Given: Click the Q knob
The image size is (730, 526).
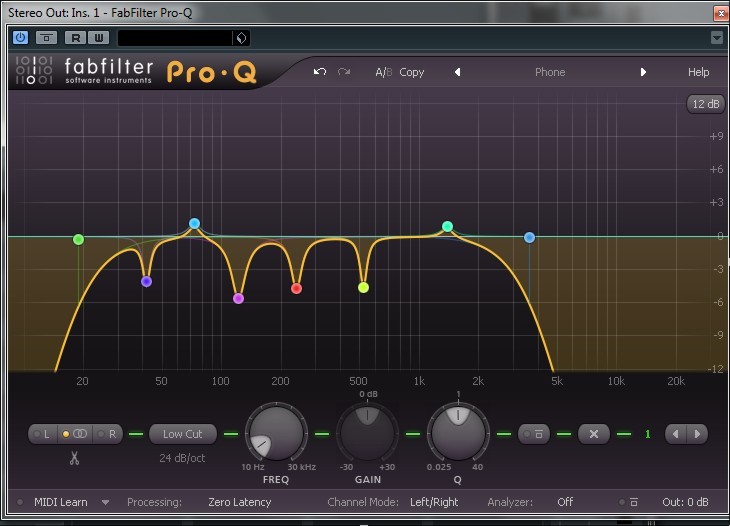Looking at the screenshot, I should coord(458,433).
